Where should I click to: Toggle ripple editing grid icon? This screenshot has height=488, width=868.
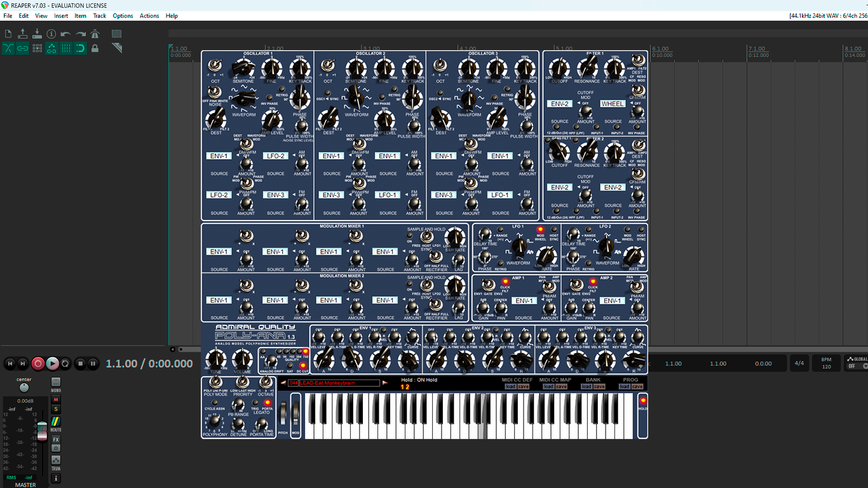point(37,48)
